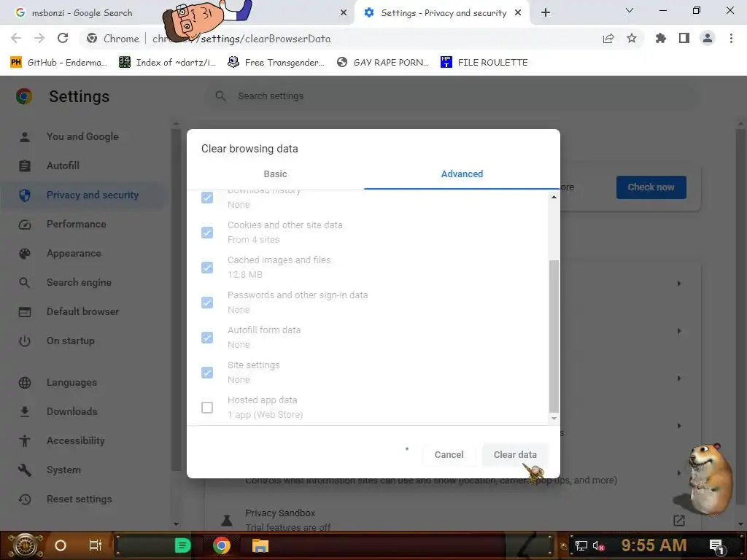Viewport: 747px width, 560px height.
Task: Click the Cancel button in dialog
Action: tap(449, 455)
